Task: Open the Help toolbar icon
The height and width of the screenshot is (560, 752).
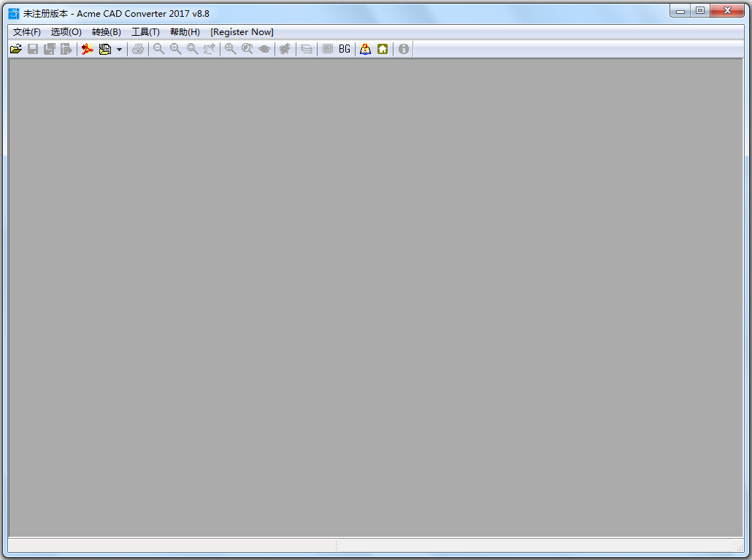Action: point(364,49)
